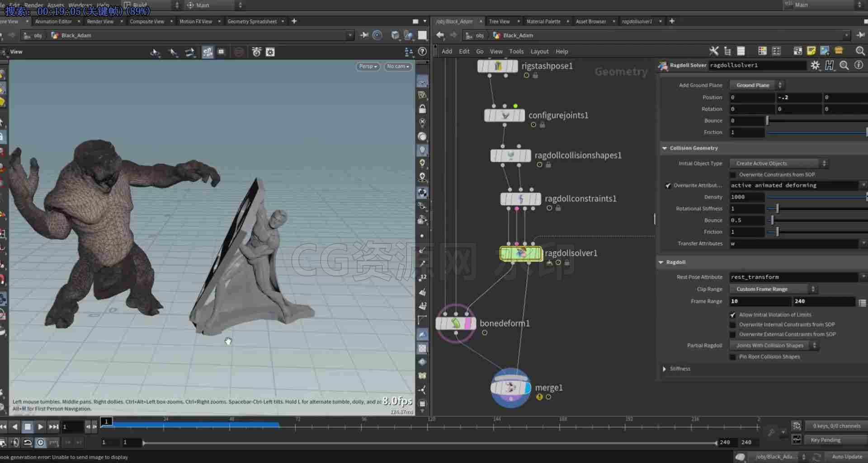The width and height of the screenshot is (868, 463).
Task: Play the timeline forward
Action: [x=40, y=426]
